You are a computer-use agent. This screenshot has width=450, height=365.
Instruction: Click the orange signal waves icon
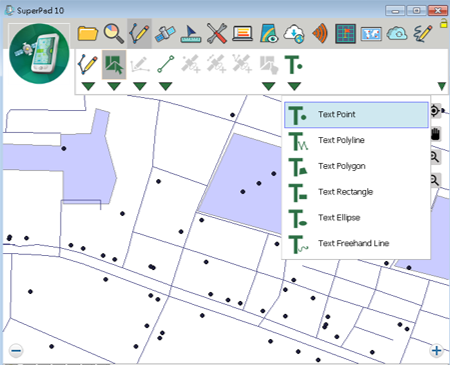click(320, 34)
